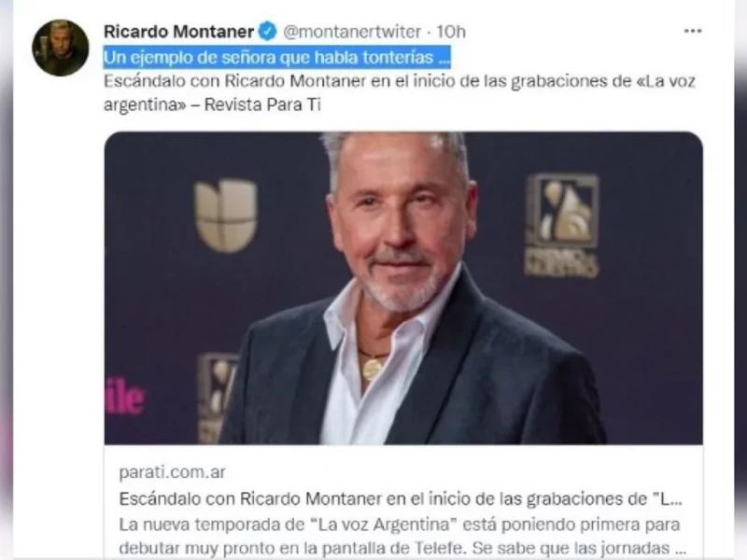Open the Ricardo Montaner display name link
Viewport: 747px width, 560px height.
(178, 32)
